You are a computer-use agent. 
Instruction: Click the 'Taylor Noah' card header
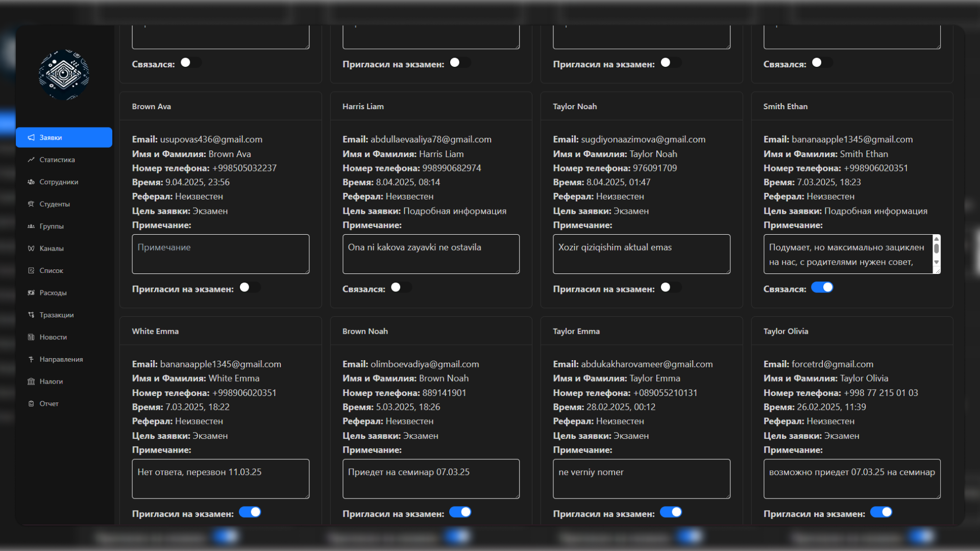(642, 107)
